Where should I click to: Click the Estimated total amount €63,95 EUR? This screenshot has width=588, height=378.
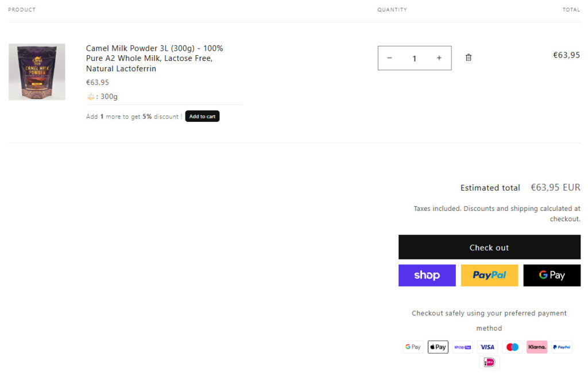click(555, 187)
